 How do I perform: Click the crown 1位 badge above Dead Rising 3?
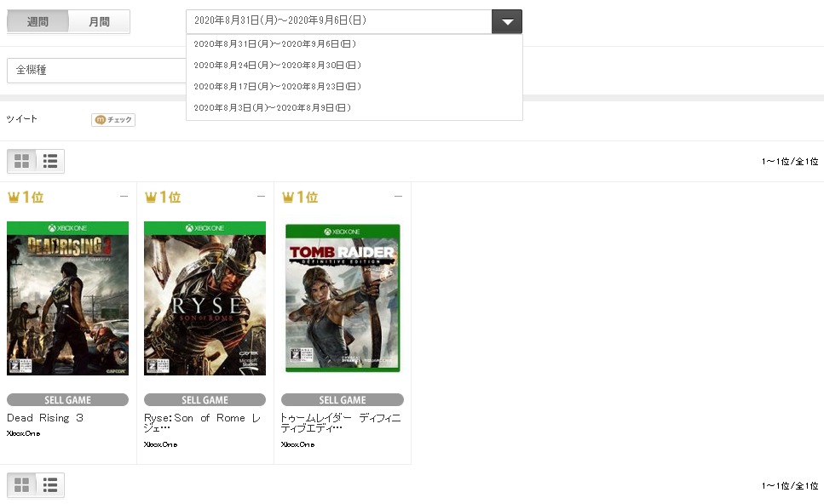tap(26, 198)
